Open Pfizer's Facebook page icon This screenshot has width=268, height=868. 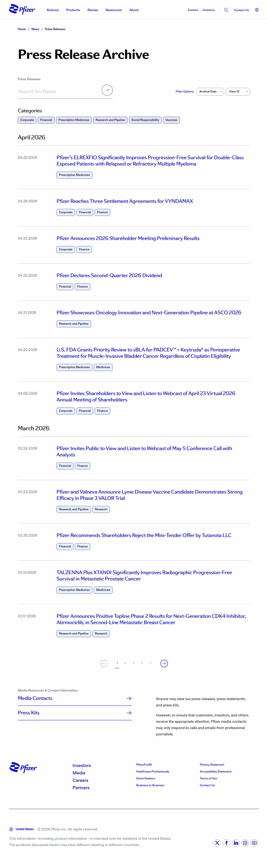226,843
